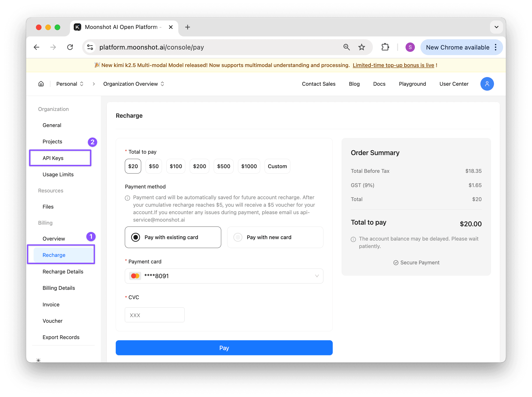The height and width of the screenshot is (397, 532).
Task: Open the site information icon in address bar
Action: pyautogui.click(x=90, y=47)
